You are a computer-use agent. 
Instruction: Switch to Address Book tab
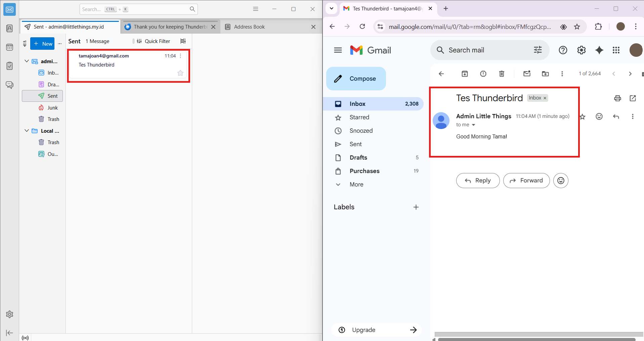pos(249,27)
